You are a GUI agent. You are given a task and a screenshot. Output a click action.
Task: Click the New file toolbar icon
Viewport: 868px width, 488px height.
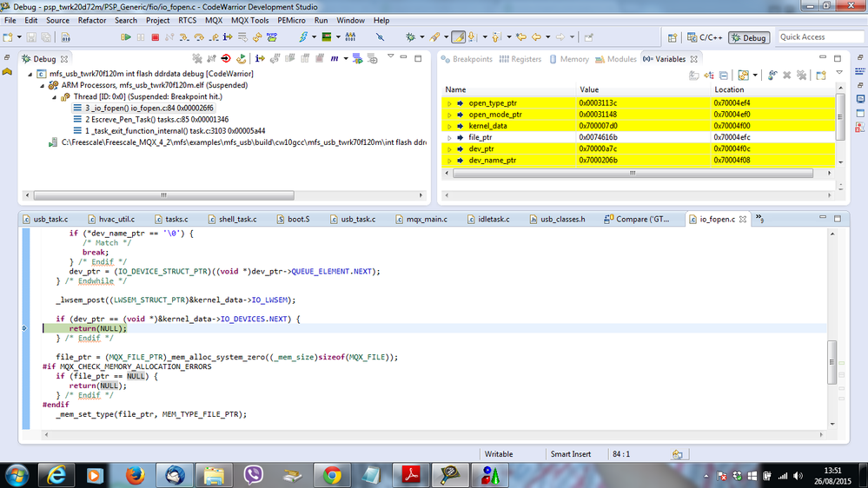[8, 37]
